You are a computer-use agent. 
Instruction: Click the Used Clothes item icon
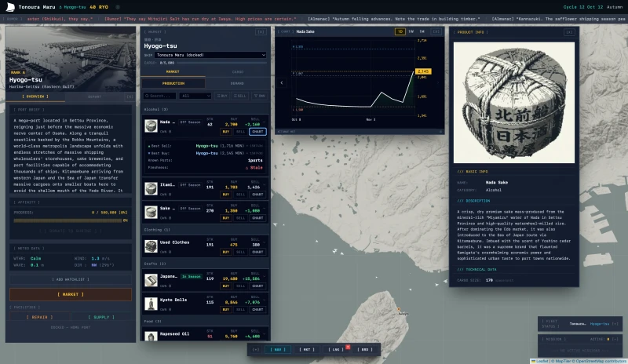[151, 246]
